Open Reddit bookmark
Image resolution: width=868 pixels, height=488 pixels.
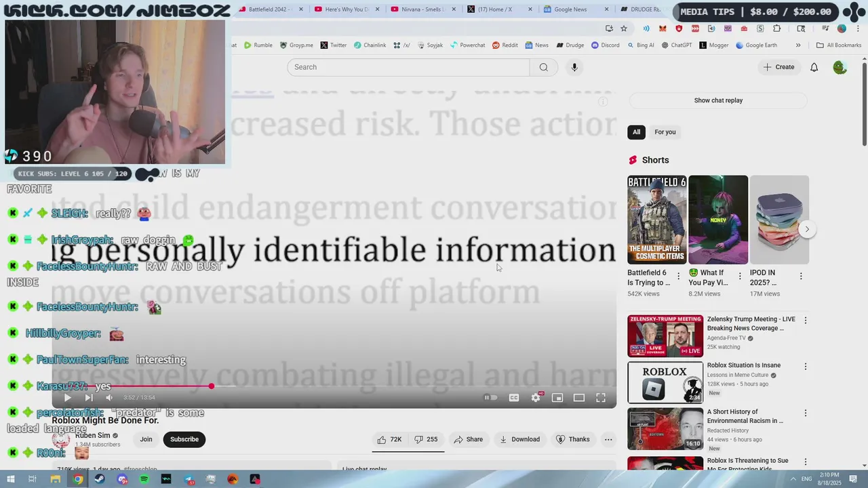pos(505,45)
